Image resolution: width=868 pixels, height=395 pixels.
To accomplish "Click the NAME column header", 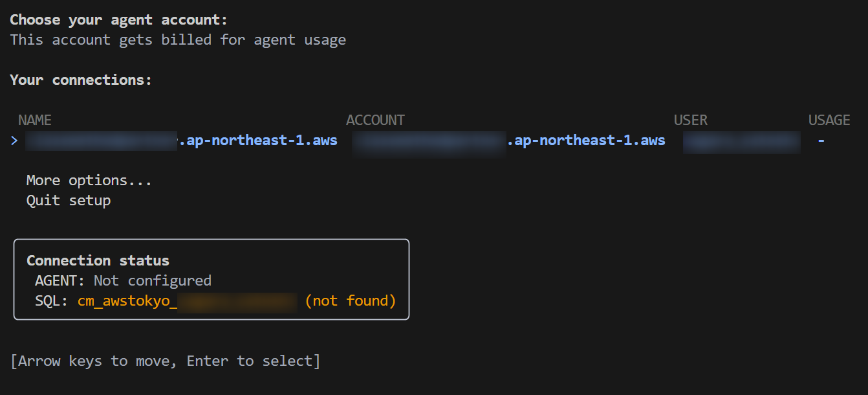I will (35, 120).
